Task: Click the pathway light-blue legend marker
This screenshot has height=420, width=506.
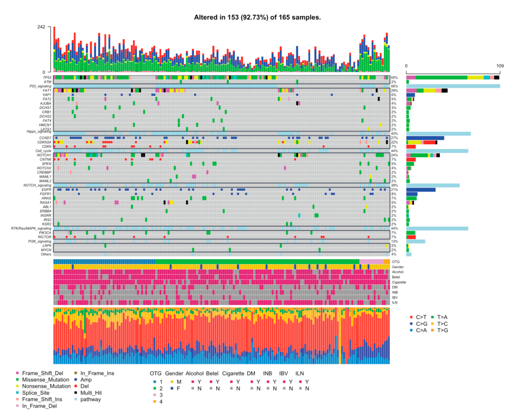Action: pyautogui.click(x=76, y=399)
